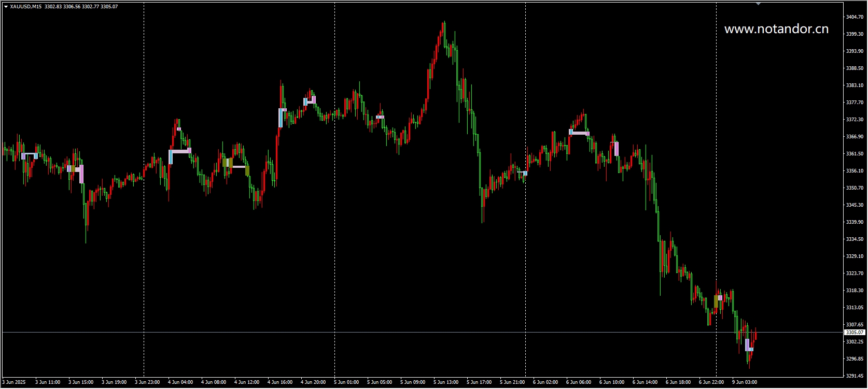Click the 5 Jun 13:00 time label
The height and width of the screenshot is (389, 868).
click(446, 382)
